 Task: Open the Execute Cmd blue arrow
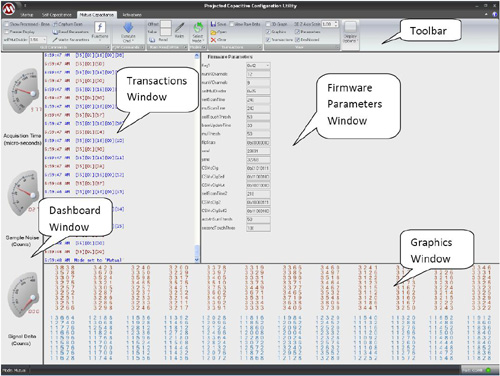tap(128, 27)
